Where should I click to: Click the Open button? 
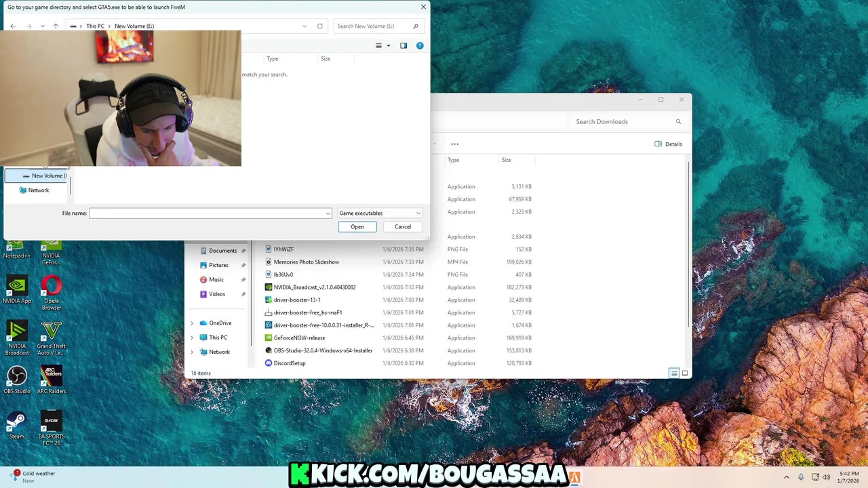357,227
